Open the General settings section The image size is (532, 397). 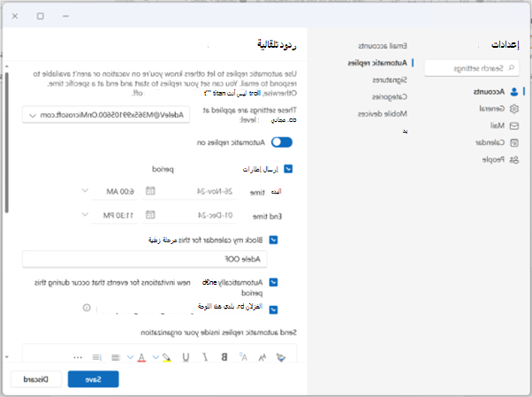pos(492,109)
